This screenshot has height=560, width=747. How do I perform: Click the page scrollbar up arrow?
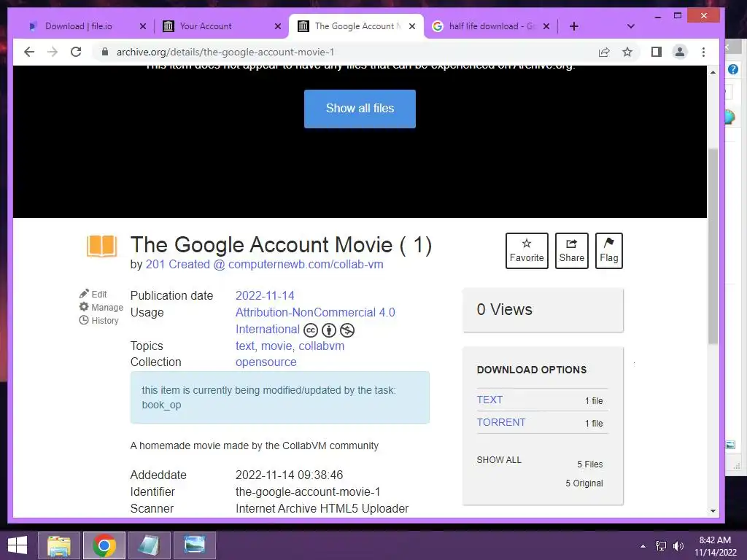point(713,72)
